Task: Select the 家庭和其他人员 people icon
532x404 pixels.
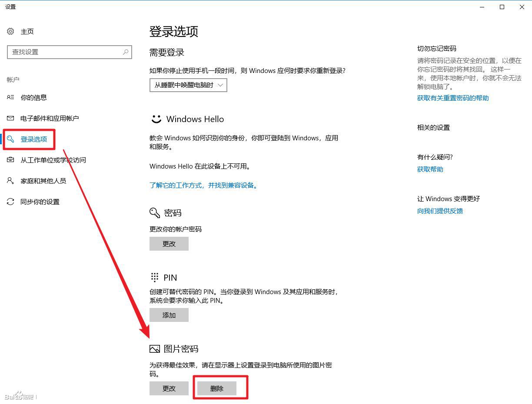Action: coord(10,181)
